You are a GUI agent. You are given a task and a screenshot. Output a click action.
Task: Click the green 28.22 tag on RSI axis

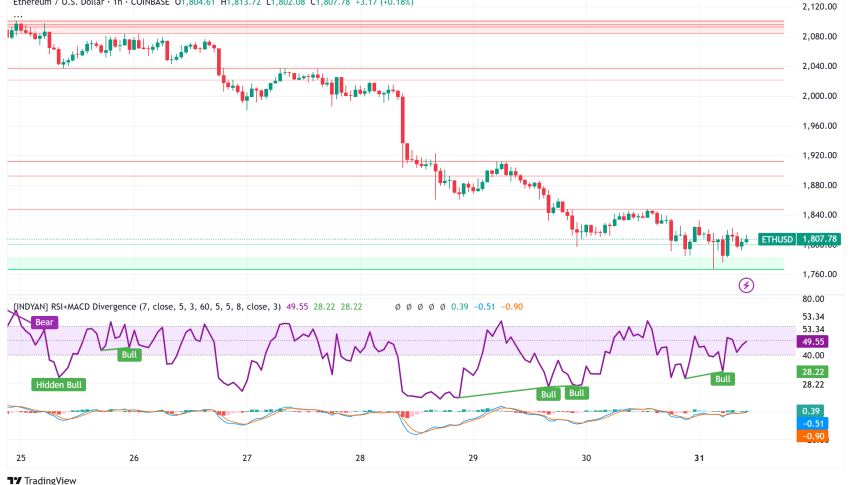pos(813,372)
